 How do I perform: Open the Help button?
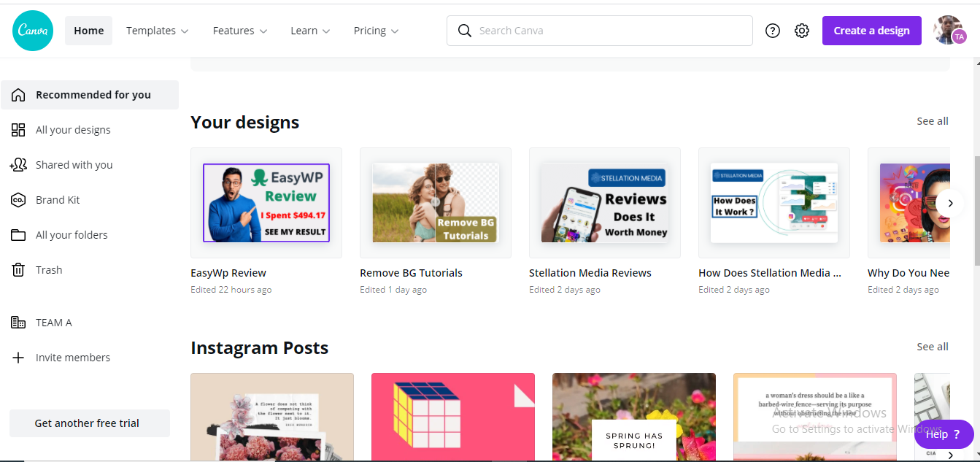tap(944, 434)
